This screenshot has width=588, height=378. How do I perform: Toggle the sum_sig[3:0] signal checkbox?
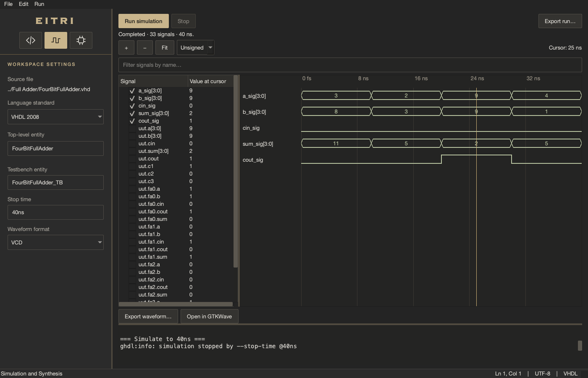[x=132, y=113]
